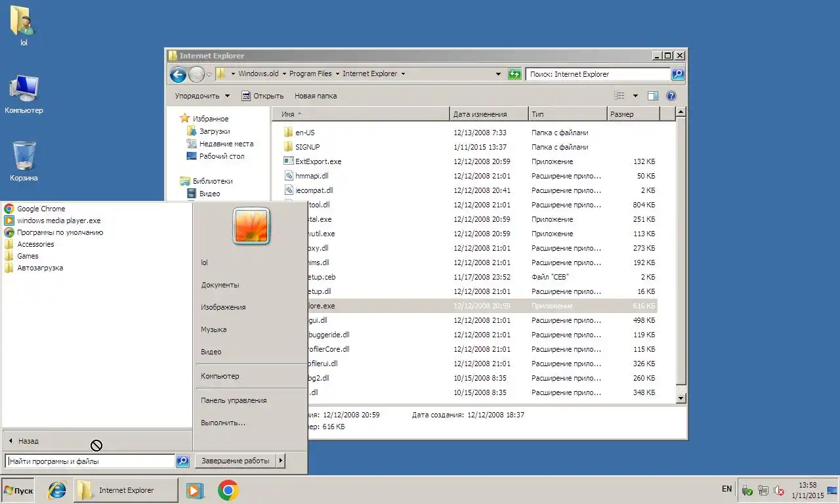Expand the Program Files breadcrumb arrow
This screenshot has width=840, height=504.
coord(337,74)
